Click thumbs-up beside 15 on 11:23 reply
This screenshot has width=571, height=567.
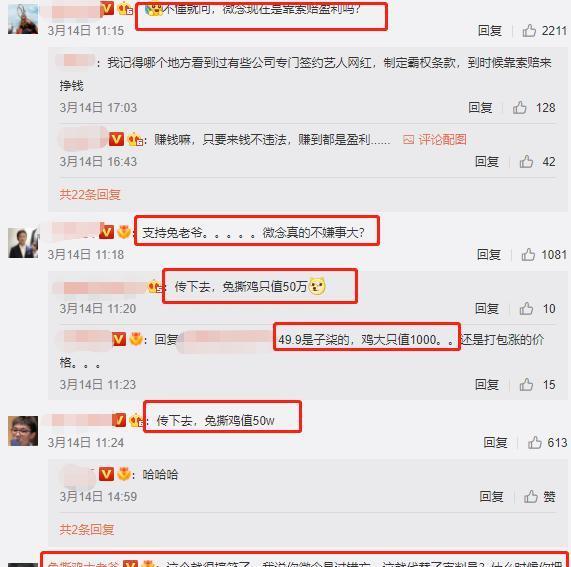coord(526,384)
